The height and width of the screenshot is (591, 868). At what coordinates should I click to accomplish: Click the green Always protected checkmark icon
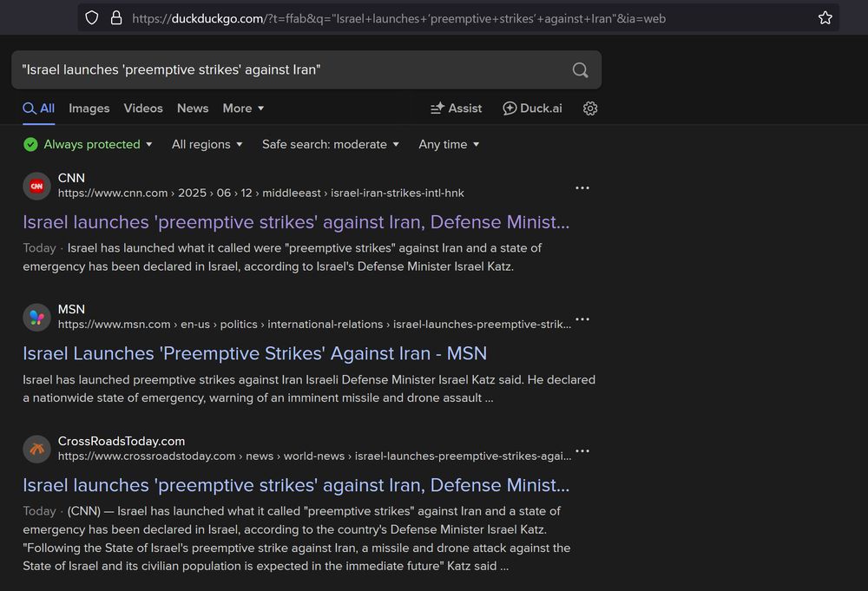(30, 144)
